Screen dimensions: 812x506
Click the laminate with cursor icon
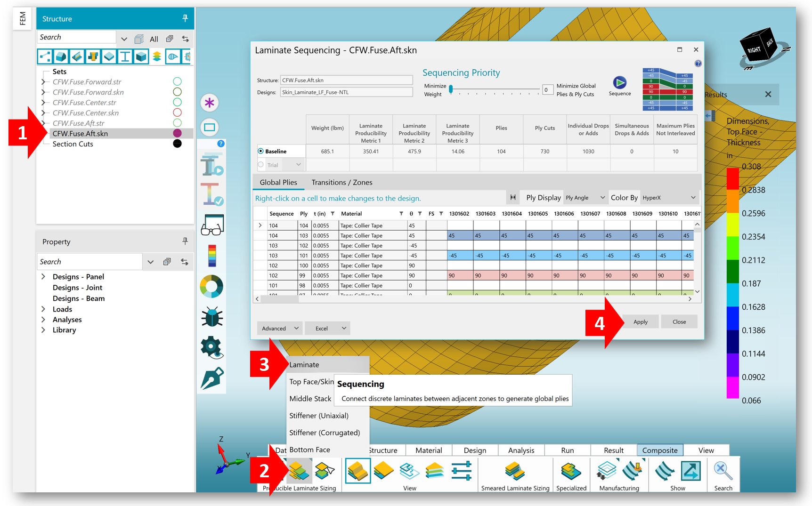325,471
